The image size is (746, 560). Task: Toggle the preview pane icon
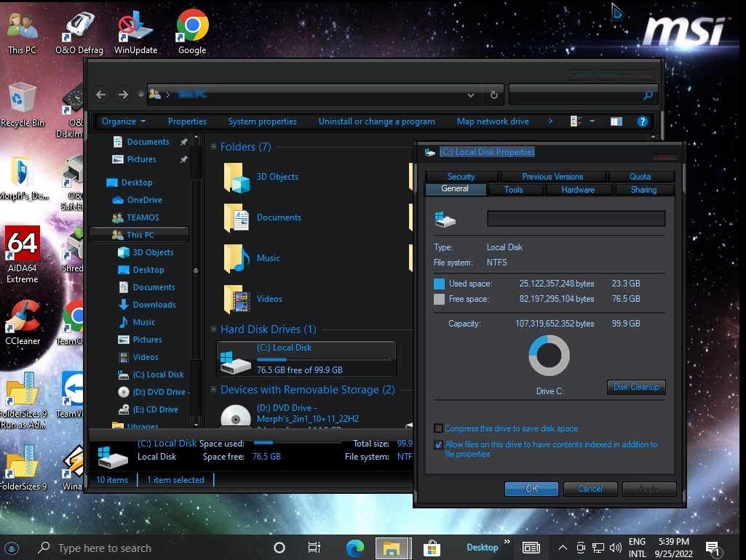click(616, 121)
